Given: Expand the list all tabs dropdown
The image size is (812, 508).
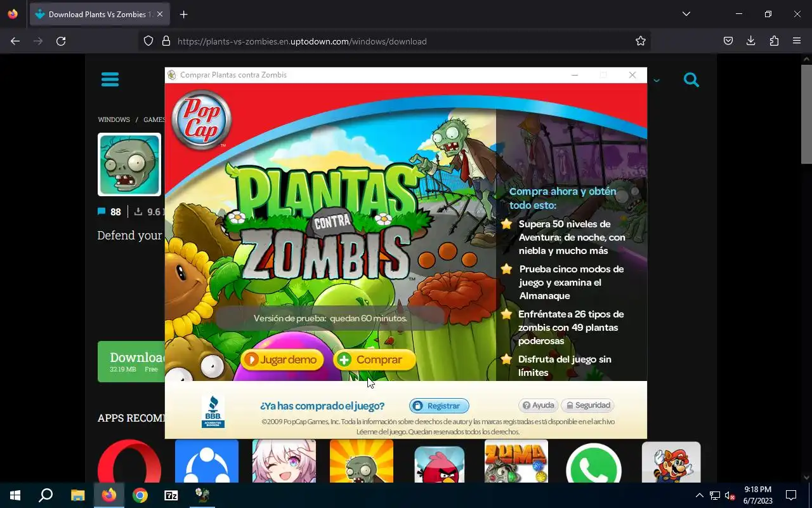Looking at the screenshot, I should (686, 14).
